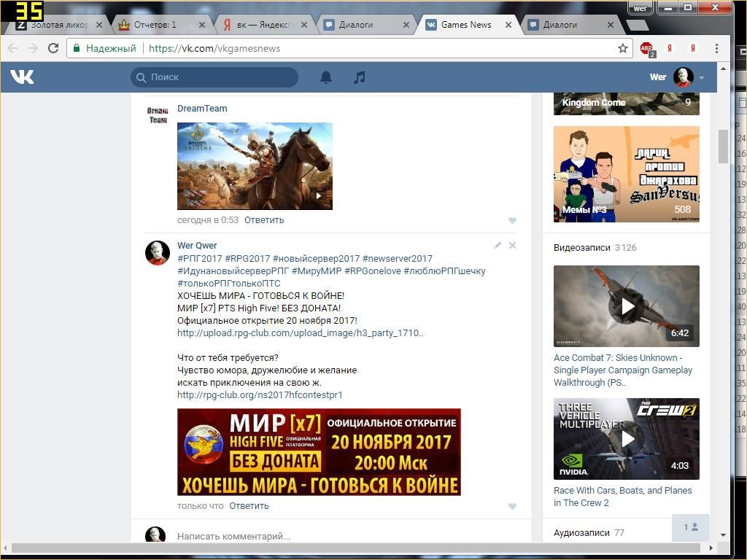Open rpg-club.org/ns2017hfcontestpr1 link
747x560 pixels.
click(x=260, y=394)
